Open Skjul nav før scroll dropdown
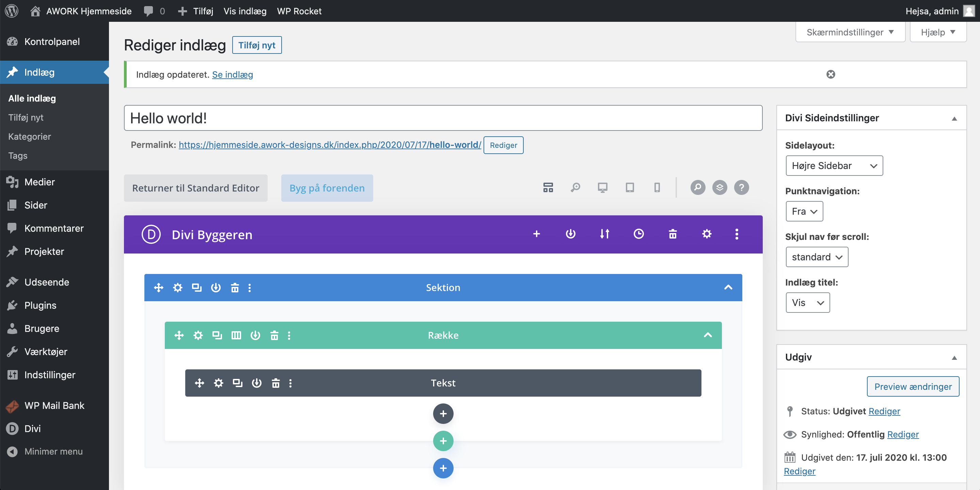Viewport: 980px width, 490px height. 817,257
